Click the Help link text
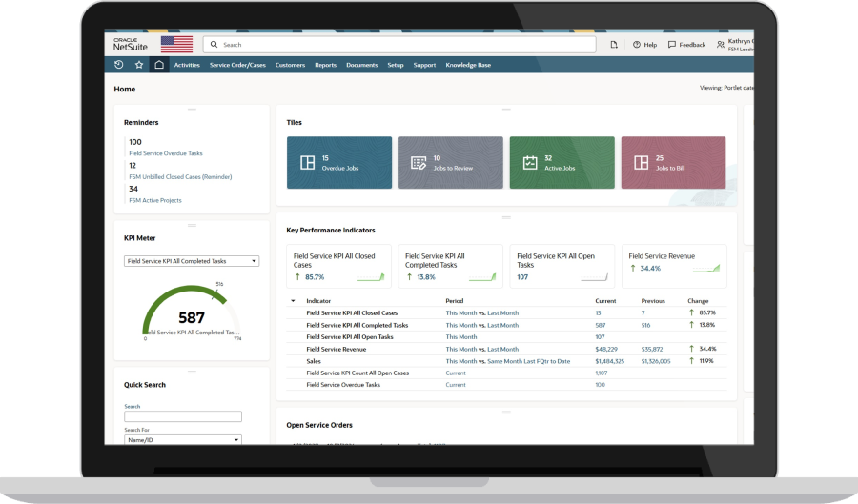 [x=650, y=45]
